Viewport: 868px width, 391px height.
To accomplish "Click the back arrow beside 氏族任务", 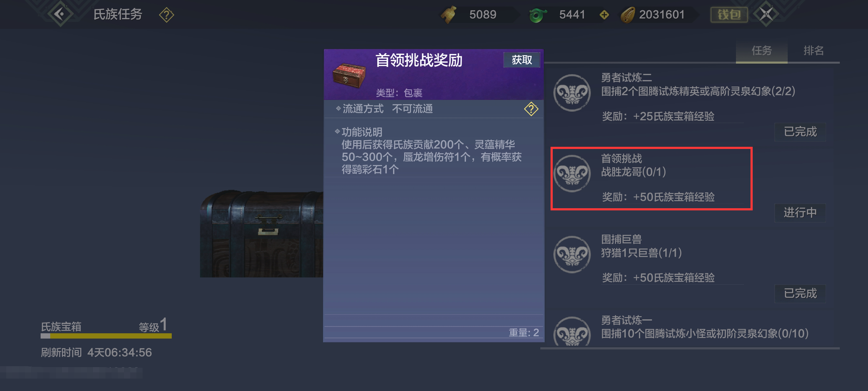I will coord(60,14).
